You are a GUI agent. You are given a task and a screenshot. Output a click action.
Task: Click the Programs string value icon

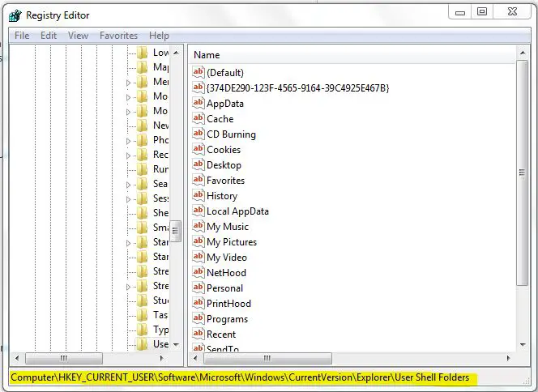(199, 318)
